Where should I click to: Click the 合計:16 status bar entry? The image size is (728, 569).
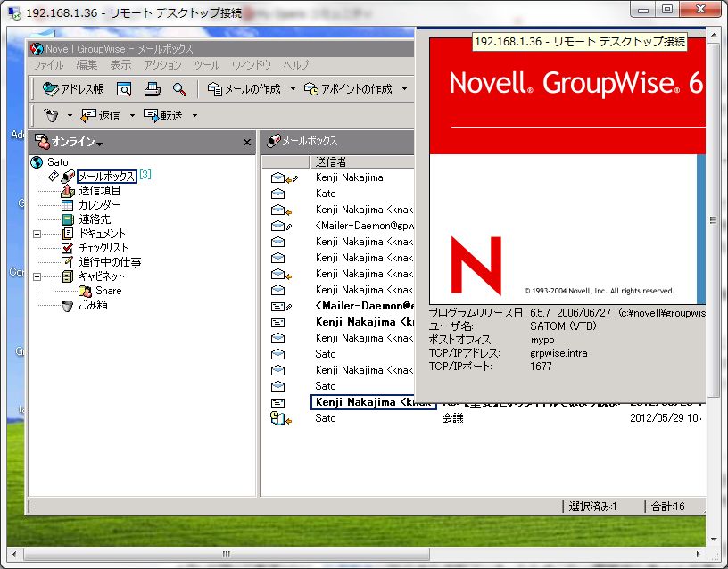point(667,507)
